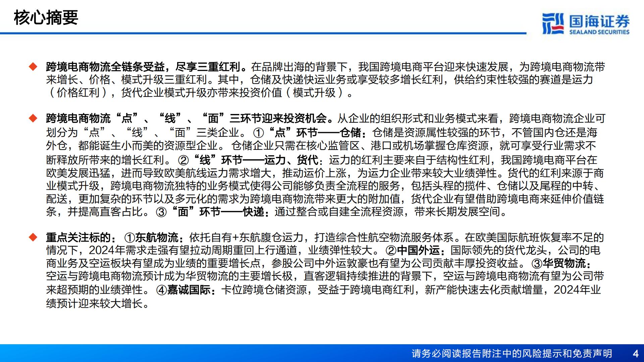Click the 国海证券 company name text

[x=599, y=21]
